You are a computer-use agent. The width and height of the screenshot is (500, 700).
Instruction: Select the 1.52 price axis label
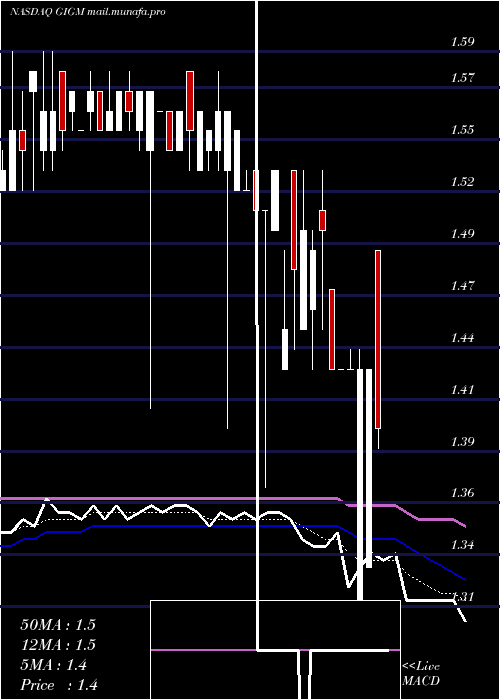point(462,182)
